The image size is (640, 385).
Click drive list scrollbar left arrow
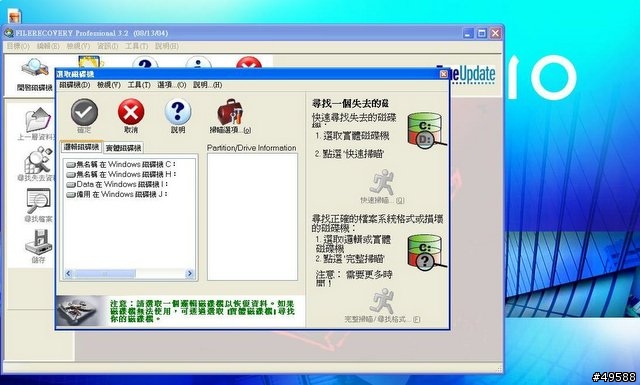point(68,274)
